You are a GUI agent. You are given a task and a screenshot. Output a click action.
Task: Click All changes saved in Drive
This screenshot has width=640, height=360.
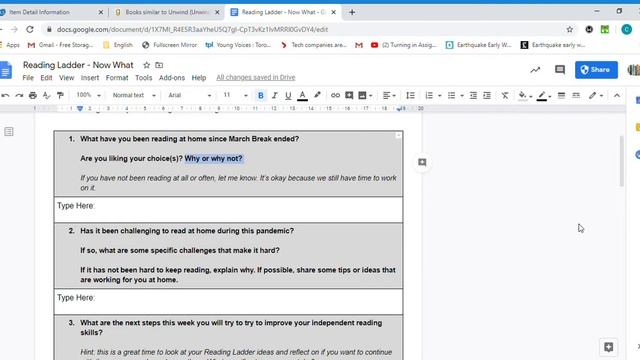(x=256, y=78)
